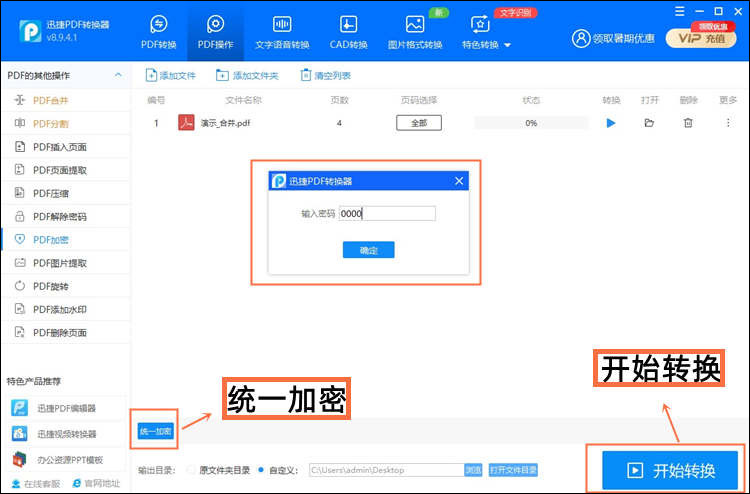
Task: Delete 演示_合并.pdf with trash icon
Action: (x=688, y=123)
